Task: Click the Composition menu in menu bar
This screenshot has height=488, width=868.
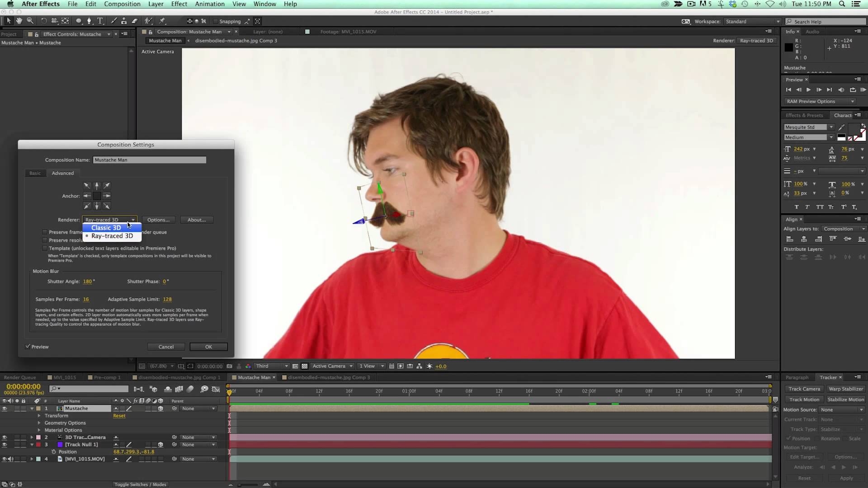Action: pos(122,4)
